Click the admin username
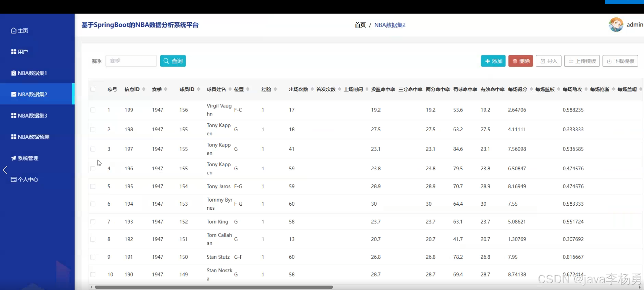The width and height of the screenshot is (644, 290). point(635,24)
